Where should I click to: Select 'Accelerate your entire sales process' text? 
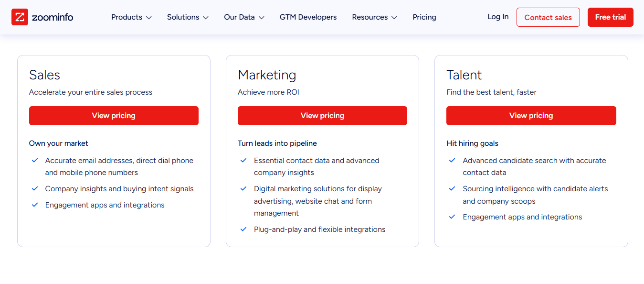pos(91,92)
